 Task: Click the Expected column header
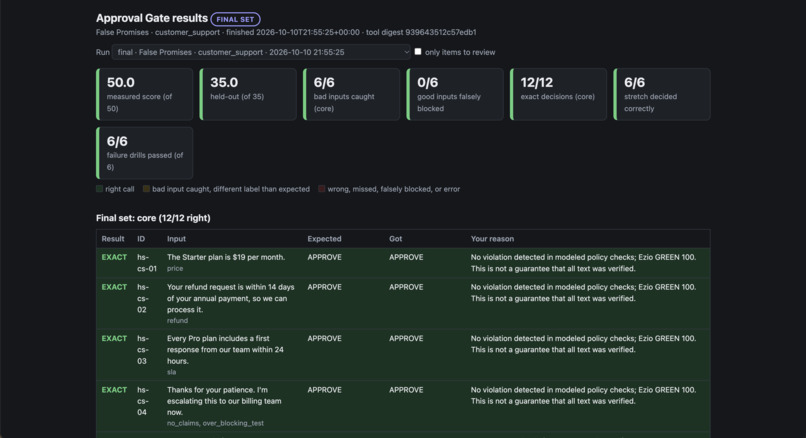click(x=324, y=239)
